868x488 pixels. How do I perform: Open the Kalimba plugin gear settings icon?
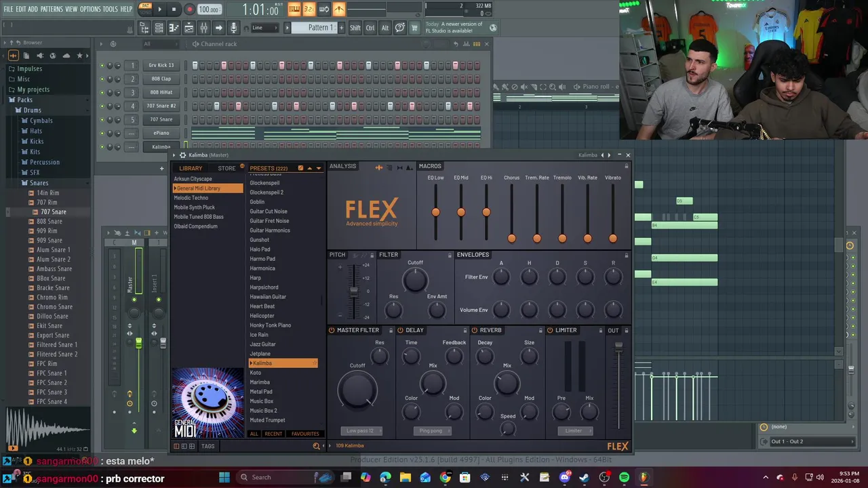(x=182, y=155)
